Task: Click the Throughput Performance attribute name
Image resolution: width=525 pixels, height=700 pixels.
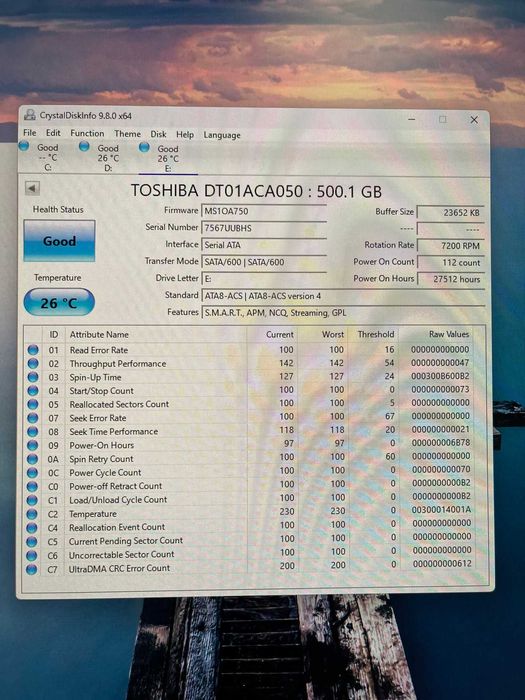Action: [x=118, y=363]
